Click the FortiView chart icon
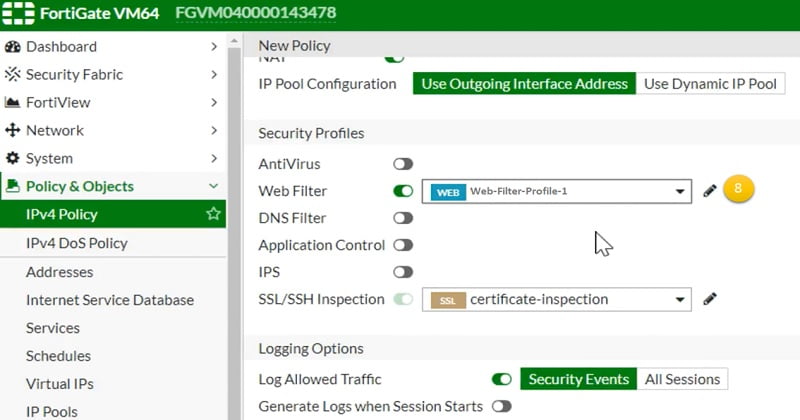 13,102
